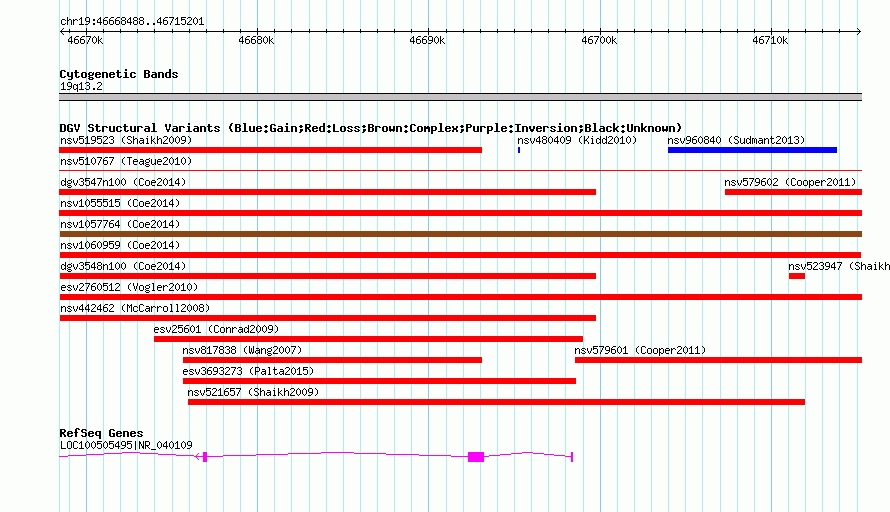Click the dgv3547n100 (Coe2014) variant bar
Image resolution: width=890 pixels, height=512 pixels.
[328, 192]
